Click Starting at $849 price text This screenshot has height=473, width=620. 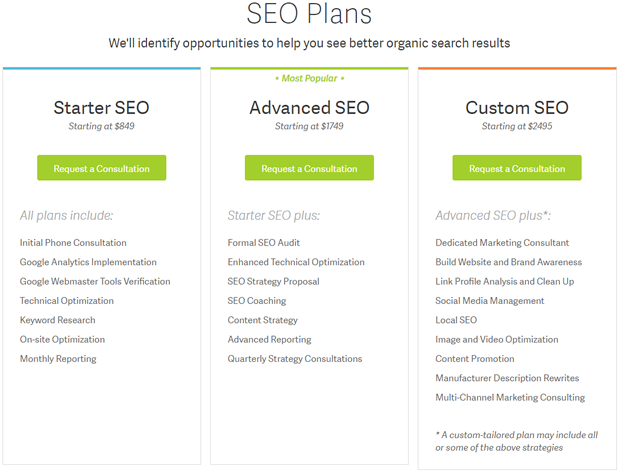[x=102, y=126]
